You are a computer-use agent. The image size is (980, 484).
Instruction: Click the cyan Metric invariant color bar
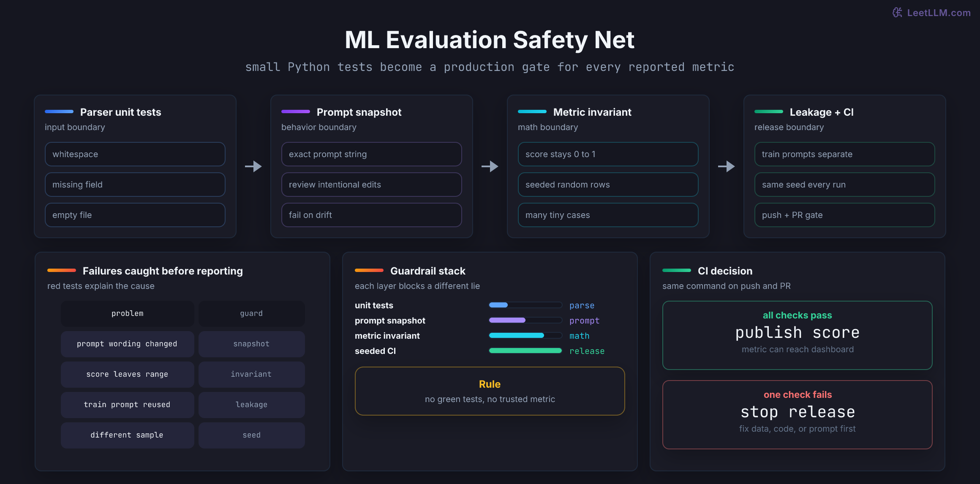(532, 111)
